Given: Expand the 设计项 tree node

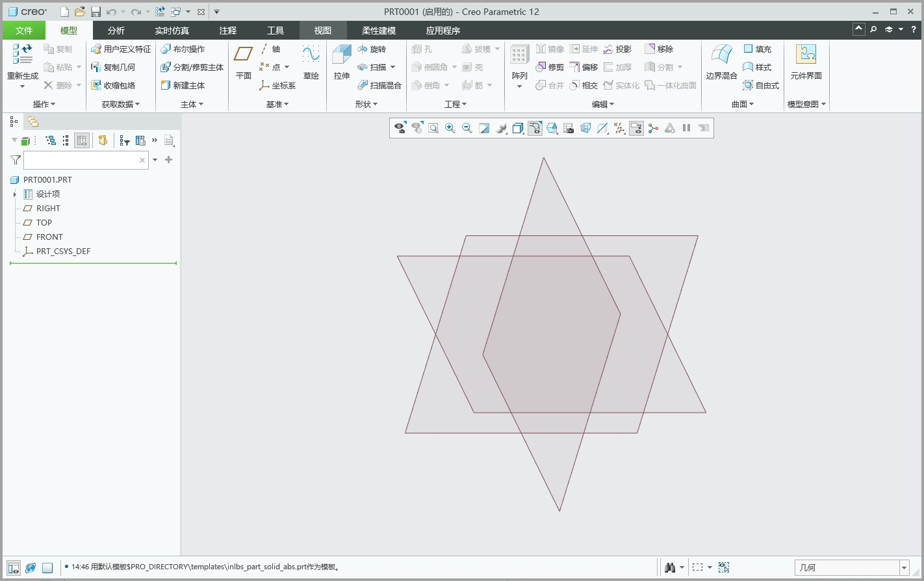Looking at the screenshot, I should [15, 194].
